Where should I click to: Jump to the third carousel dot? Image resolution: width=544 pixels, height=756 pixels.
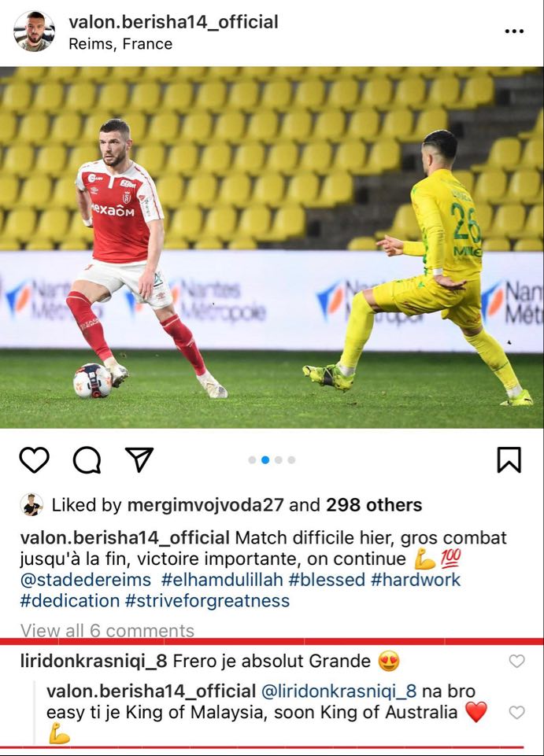[279, 460]
